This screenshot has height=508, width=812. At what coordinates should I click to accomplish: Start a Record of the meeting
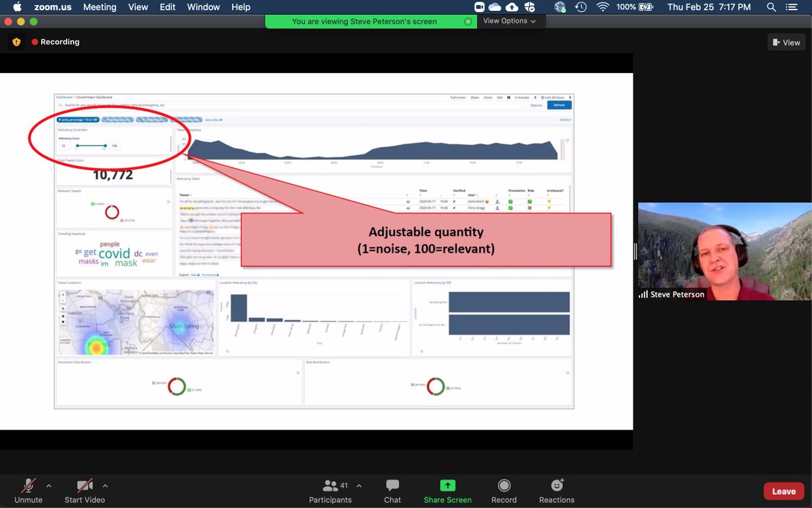click(x=503, y=490)
